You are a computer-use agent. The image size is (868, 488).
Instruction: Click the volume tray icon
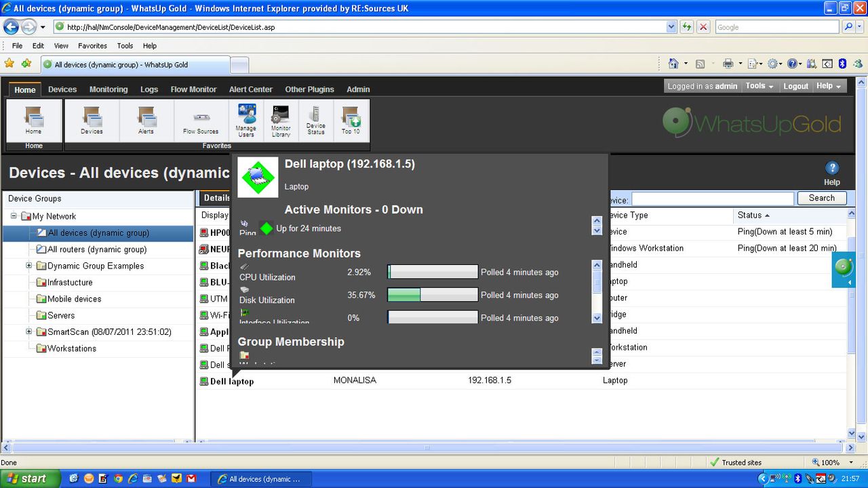click(x=833, y=479)
